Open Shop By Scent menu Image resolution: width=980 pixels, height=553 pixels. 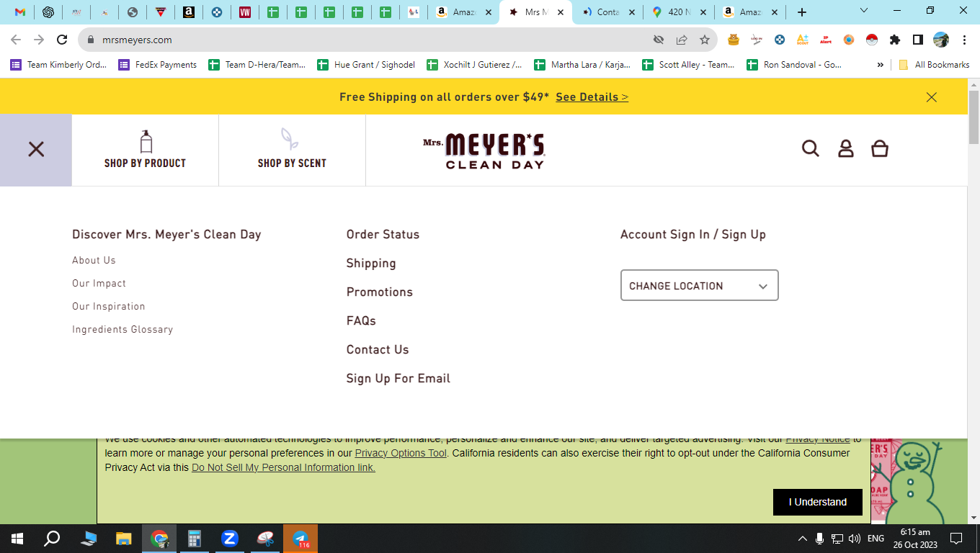292,150
